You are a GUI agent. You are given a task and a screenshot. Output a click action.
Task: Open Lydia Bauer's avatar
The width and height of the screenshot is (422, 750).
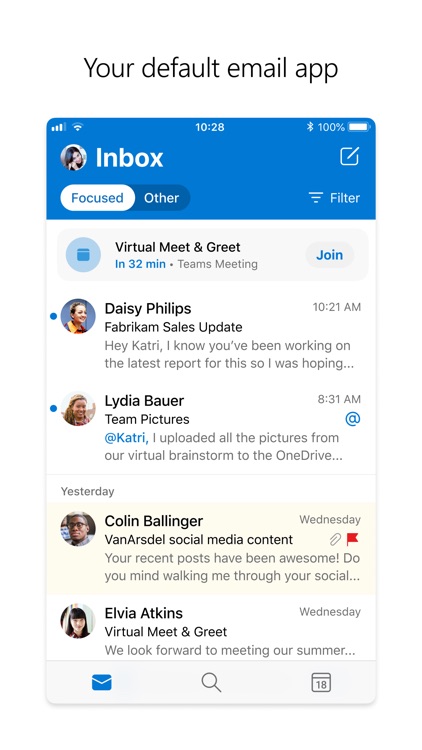(78, 408)
